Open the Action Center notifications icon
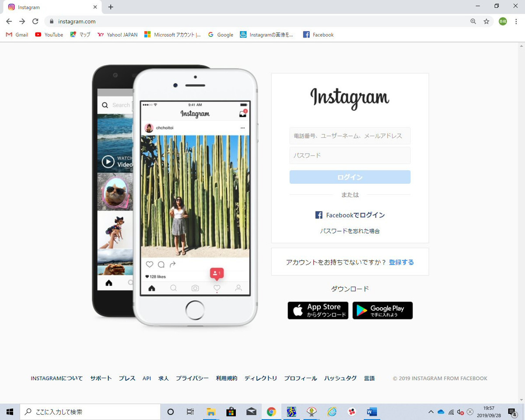Screen dimensions: 525x420 pos(512,412)
